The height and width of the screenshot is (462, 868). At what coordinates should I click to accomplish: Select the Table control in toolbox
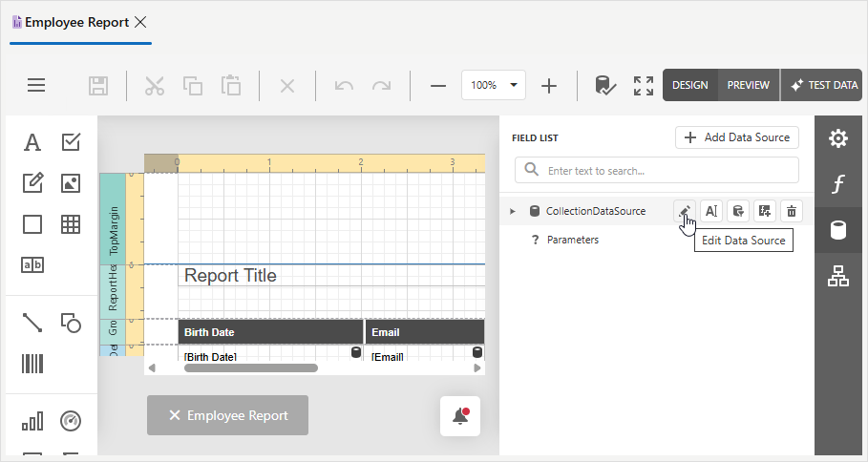71,224
